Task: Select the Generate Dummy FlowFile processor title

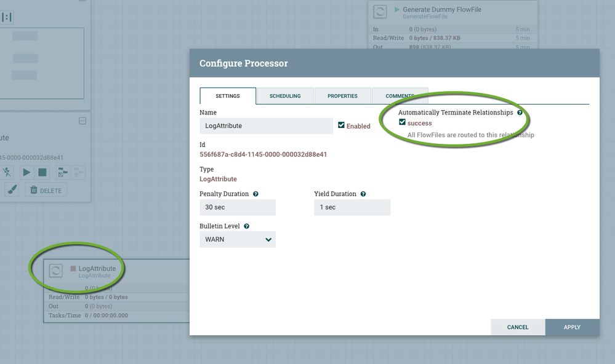Action: click(x=442, y=9)
